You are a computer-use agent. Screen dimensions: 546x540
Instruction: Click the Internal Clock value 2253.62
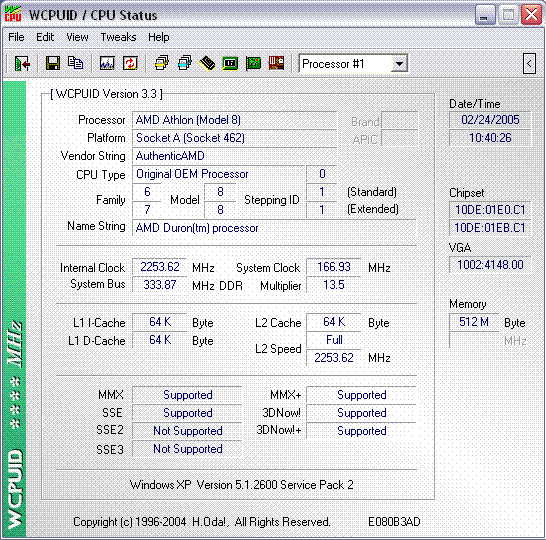click(x=160, y=267)
